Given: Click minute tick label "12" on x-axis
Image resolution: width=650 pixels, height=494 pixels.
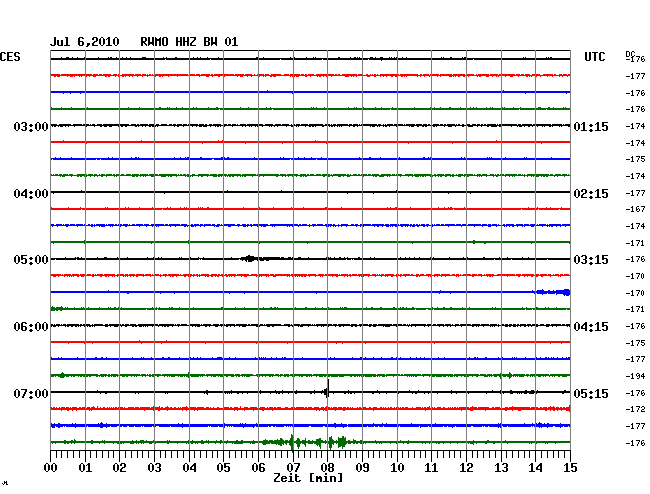Looking at the screenshot, I should point(466,468).
